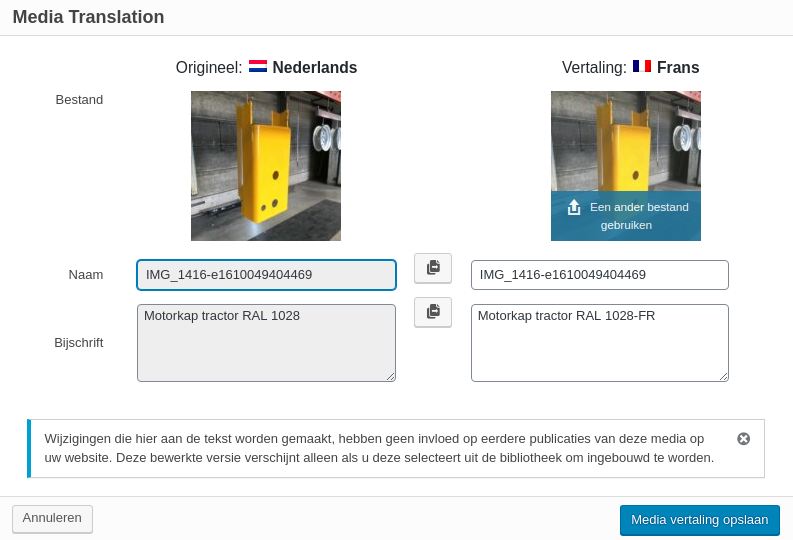Screen dimensions: 793x540
Task: Grab the original Bijschrift resize handle
Action: tap(390, 376)
